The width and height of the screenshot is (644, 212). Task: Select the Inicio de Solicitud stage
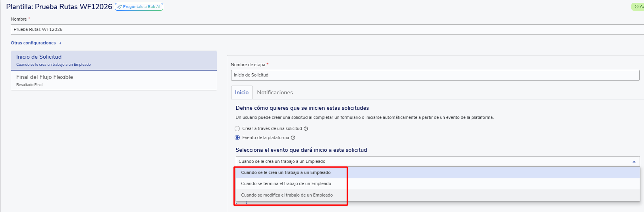(114, 60)
